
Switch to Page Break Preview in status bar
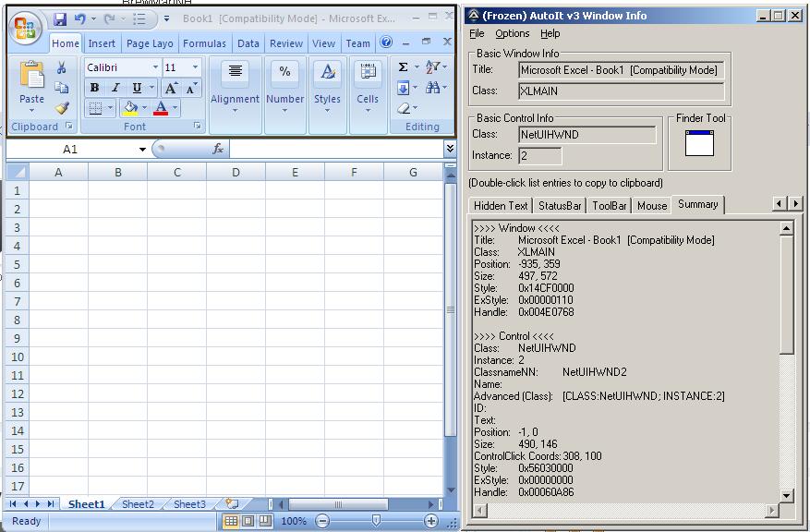click(x=265, y=521)
